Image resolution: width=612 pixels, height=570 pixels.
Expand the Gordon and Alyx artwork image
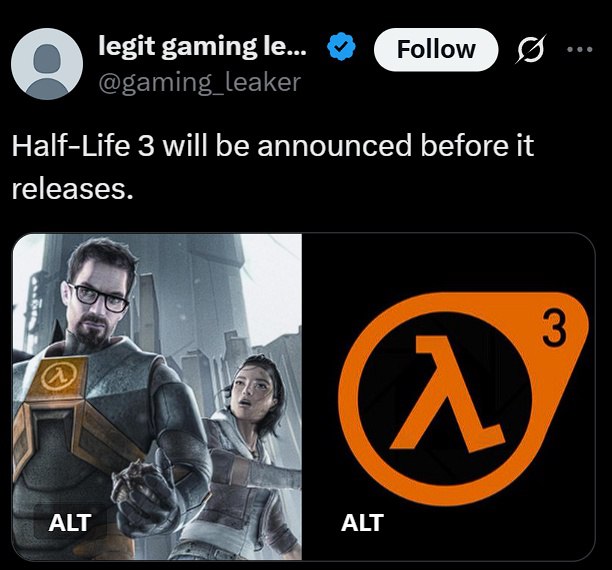[x=157, y=396]
